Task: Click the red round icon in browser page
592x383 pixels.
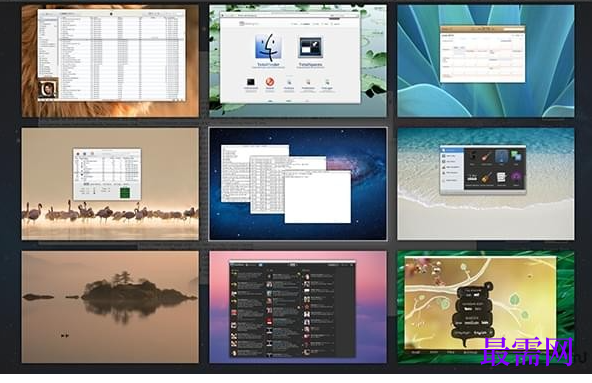Action: click(x=270, y=82)
